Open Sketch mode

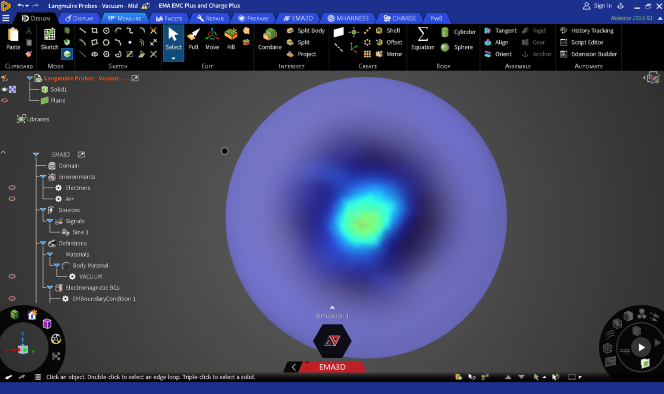50,39
